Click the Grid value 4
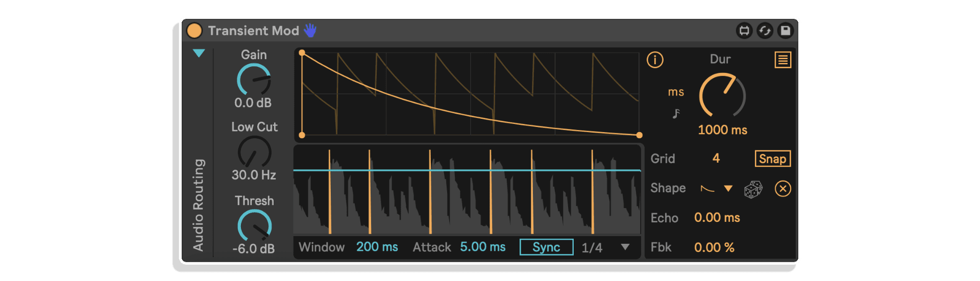The image size is (980, 281). (716, 159)
